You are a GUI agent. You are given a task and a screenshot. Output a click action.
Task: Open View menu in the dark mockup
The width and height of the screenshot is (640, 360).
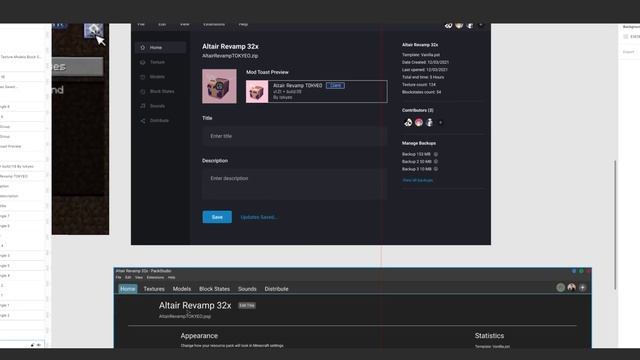point(184,24)
